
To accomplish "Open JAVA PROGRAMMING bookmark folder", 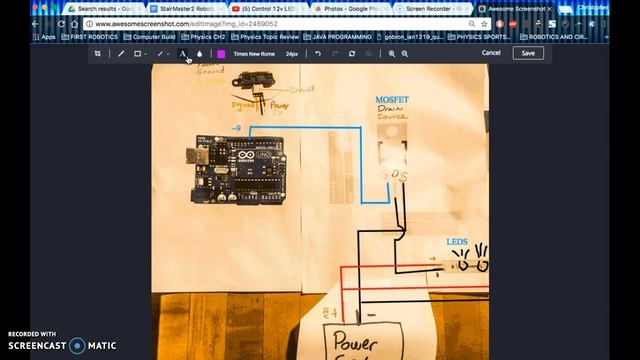I will (338, 37).
